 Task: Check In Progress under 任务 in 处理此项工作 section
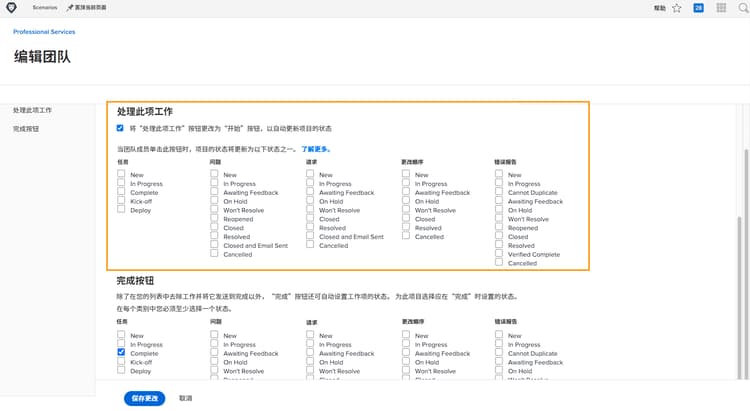pos(121,182)
